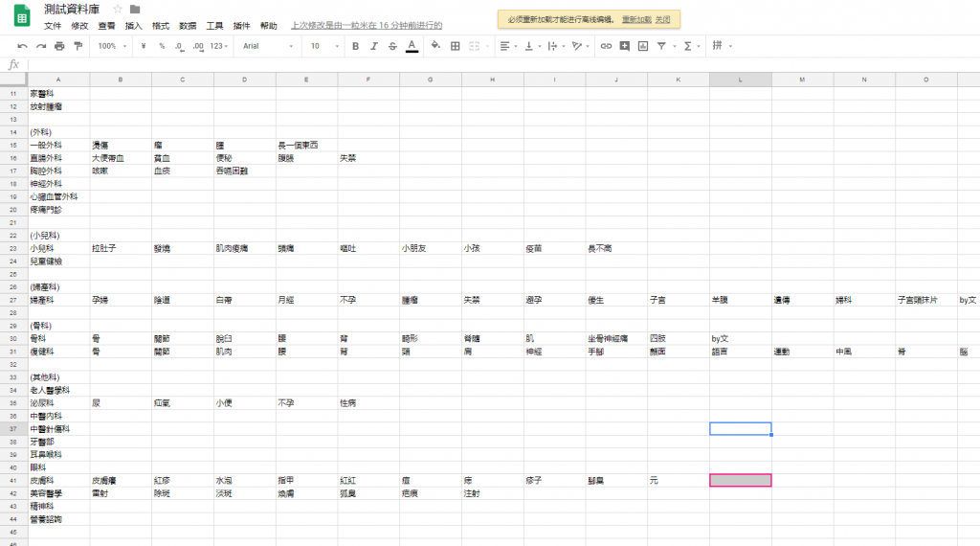980x546 pixels.
Task: Select cell containing 心臟血管外科
Action: click(x=58, y=196)
